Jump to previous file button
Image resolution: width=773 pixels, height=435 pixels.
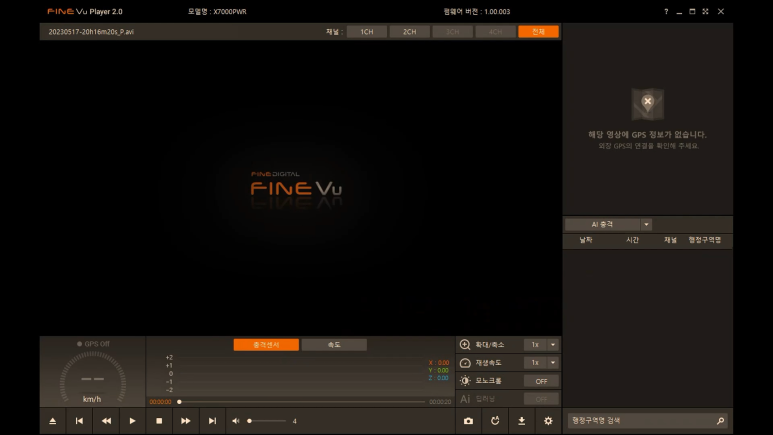pyautogui.click(x=79, y=421)
